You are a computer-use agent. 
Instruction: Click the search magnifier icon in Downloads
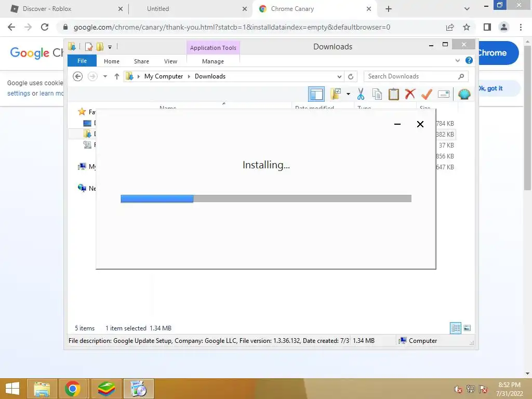pos(461,76)
